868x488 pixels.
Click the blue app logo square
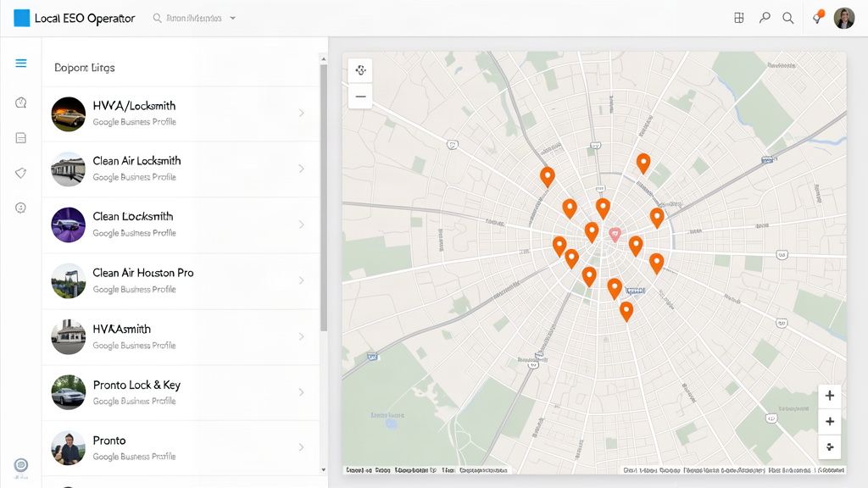pos(21,18)
